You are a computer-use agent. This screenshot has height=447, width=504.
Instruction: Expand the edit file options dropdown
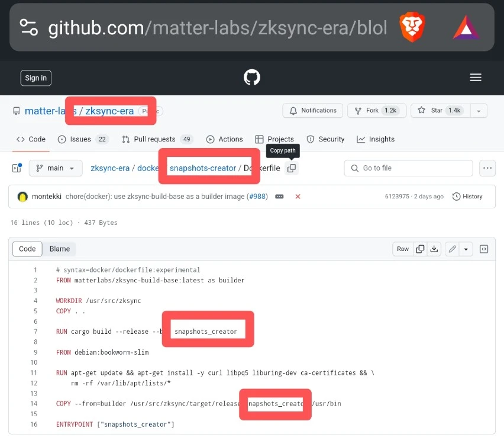[467, 249]
